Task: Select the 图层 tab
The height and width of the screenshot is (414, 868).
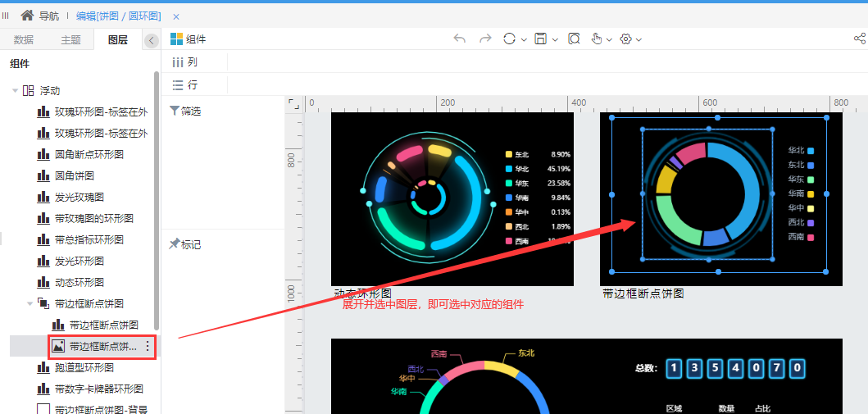Action: (x=118, y=40)
